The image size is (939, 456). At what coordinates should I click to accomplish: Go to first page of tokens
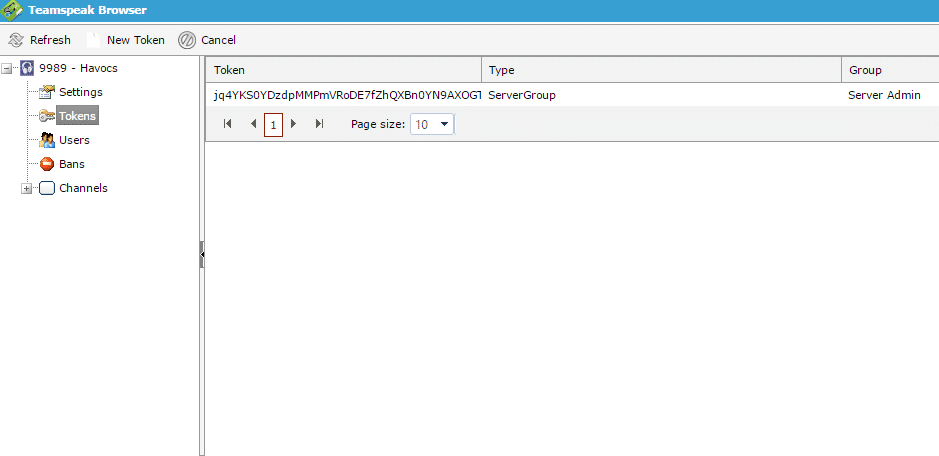[227, 124]
